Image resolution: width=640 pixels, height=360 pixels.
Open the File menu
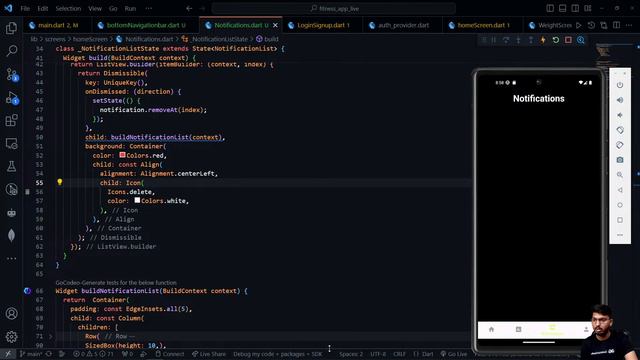(25, 8)
